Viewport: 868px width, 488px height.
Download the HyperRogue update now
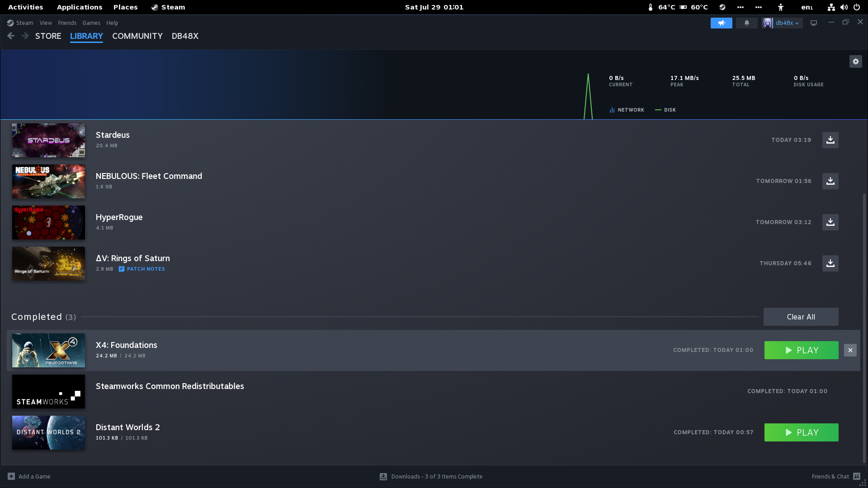tap(830, 222)
